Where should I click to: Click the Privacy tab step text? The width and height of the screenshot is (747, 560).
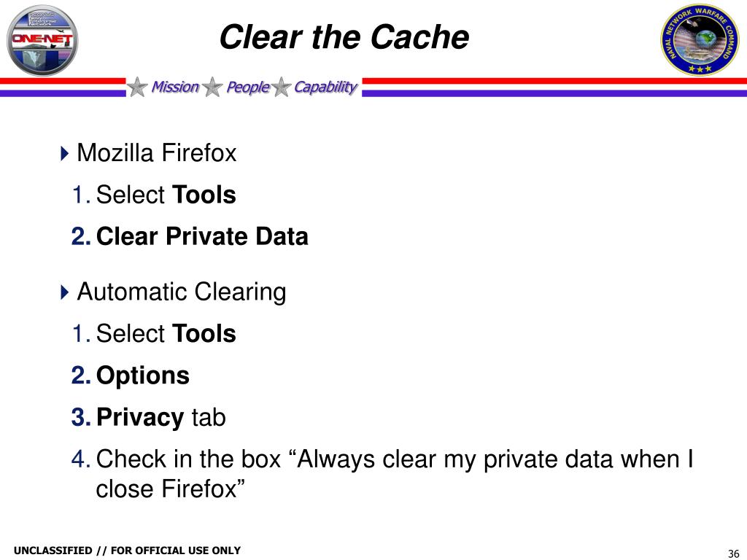(x=161, y=418)
